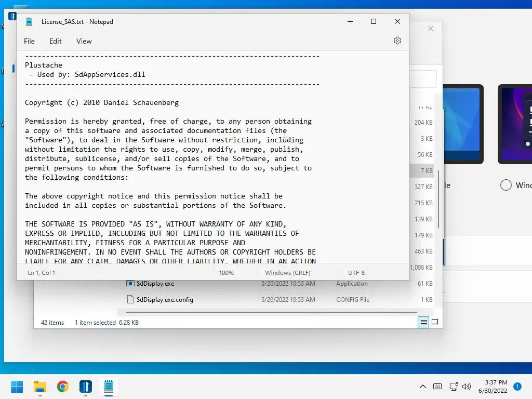Open Notepad settings gear
The image size is (532, 399).
[x=397, y=41]
